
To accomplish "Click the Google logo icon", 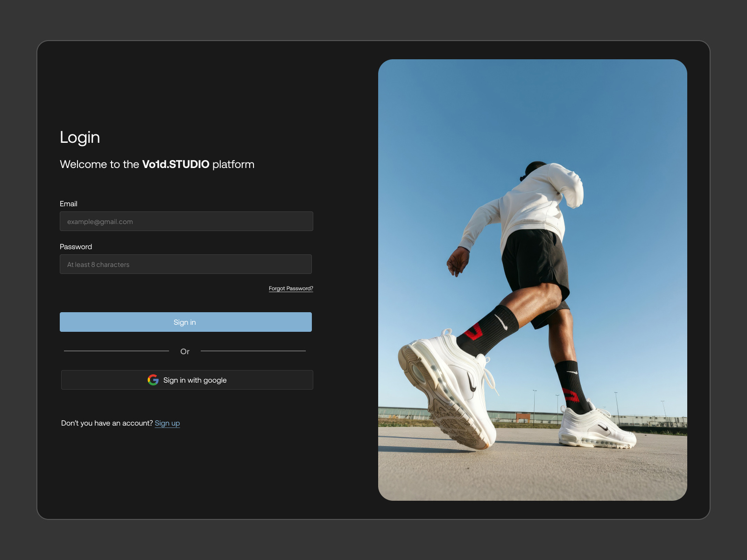I will [152, 380].
